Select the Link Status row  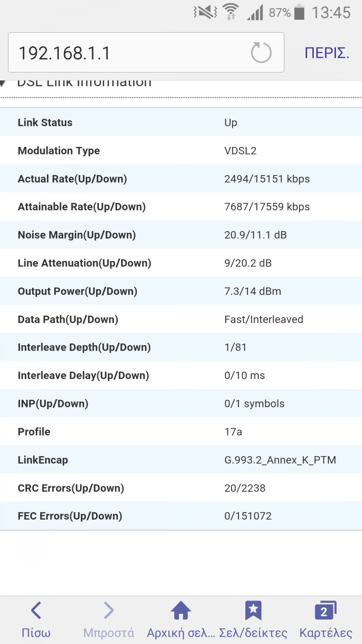181,122
